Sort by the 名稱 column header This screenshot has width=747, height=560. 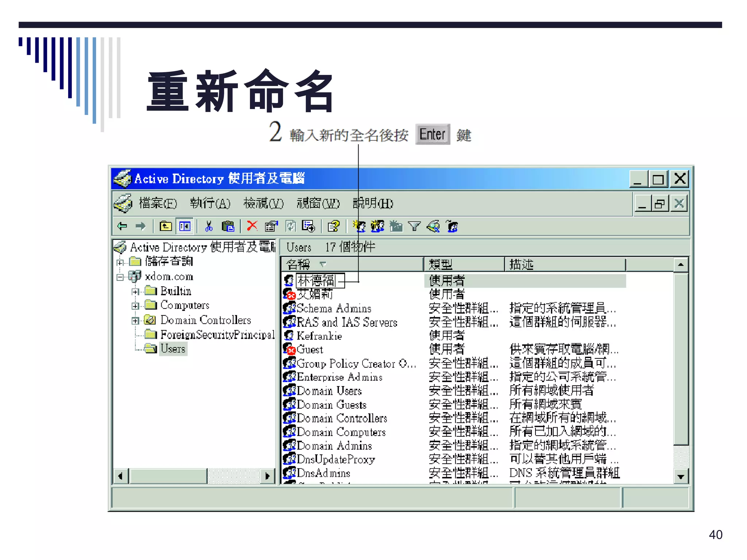point(352,264)
